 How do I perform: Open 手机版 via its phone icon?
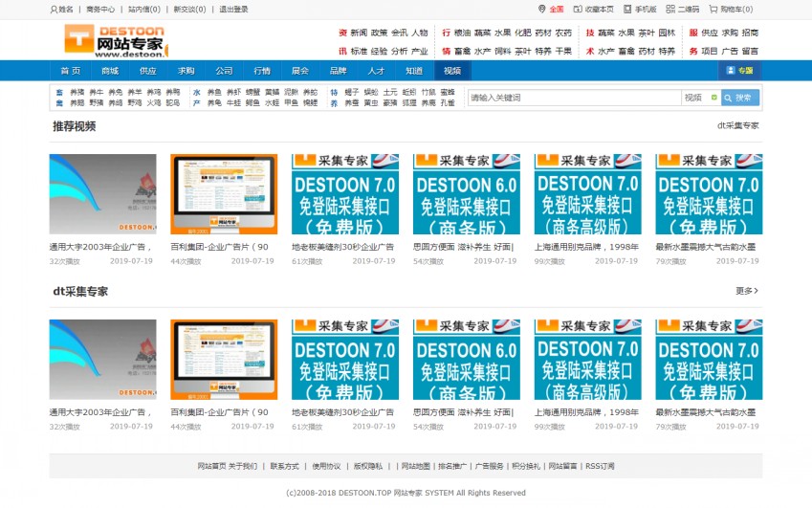pyautogui.click(x=627, y=9)
